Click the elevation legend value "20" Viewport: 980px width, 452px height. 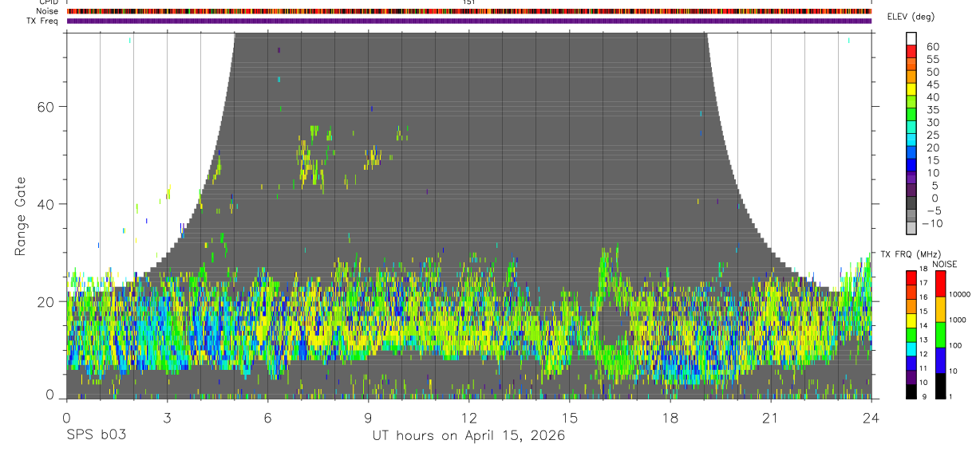(x=932, y=147)
